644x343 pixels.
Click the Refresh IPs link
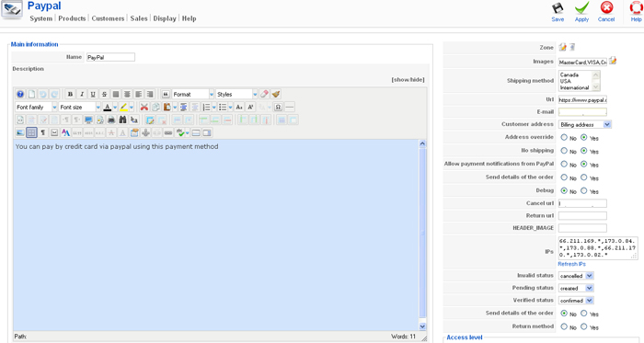(x=571, y=264)
